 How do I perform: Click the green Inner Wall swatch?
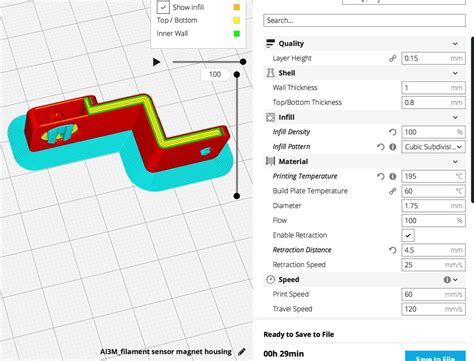[x=236, y=34]
